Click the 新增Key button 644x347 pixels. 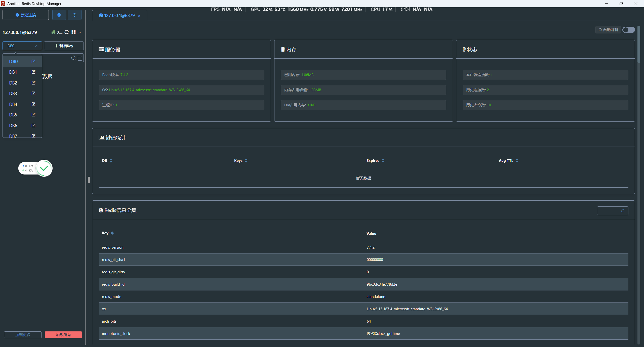[64, 46]
